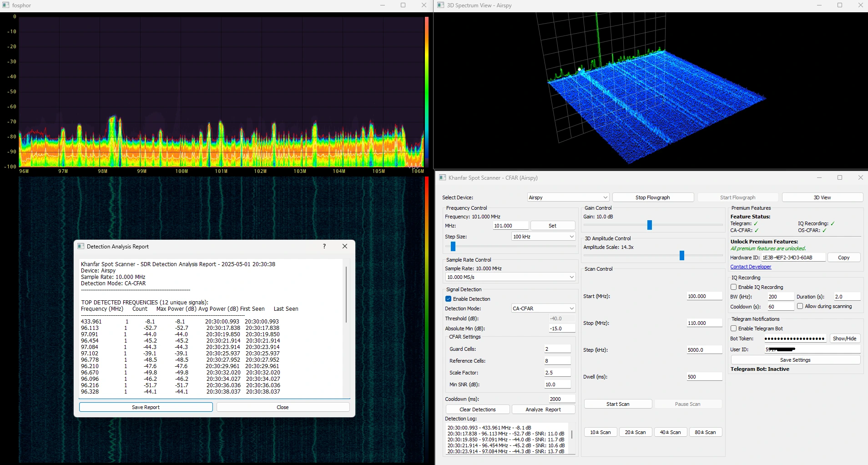Click the 10± Scan button
Image resolution: width=868 pixels, height=465 pixels.
click(601, 432)
